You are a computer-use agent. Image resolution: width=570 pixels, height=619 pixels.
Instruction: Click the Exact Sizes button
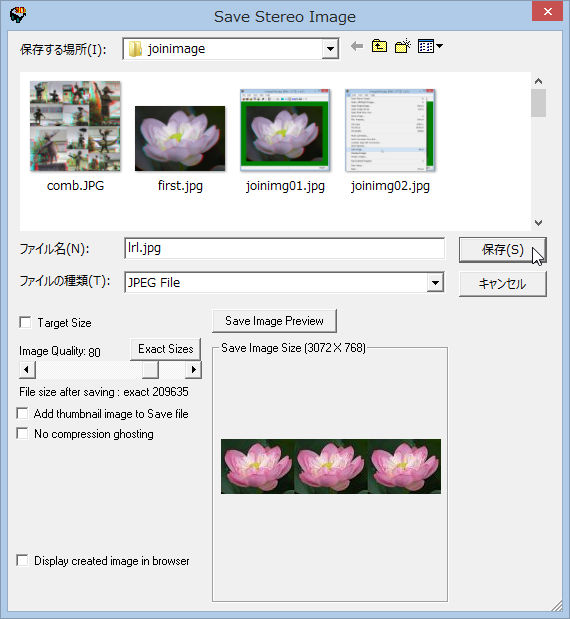pyautogui.click(x=165, y=349)
